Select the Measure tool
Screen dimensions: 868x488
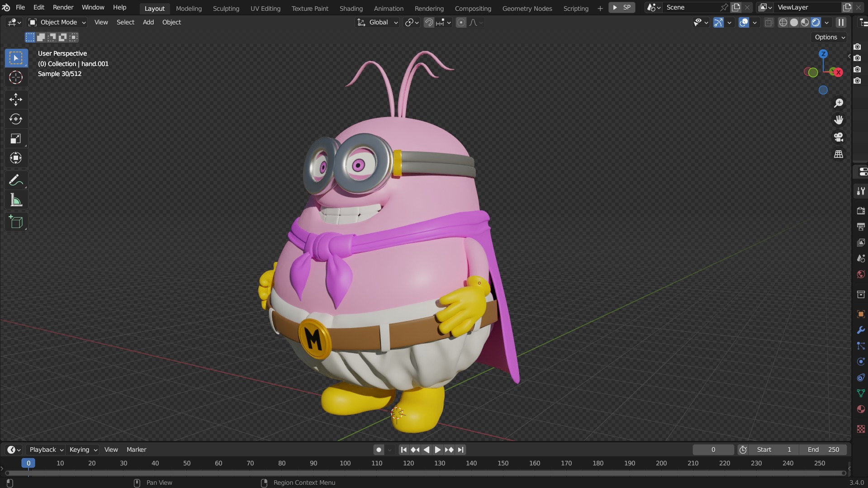coord(16,200)
